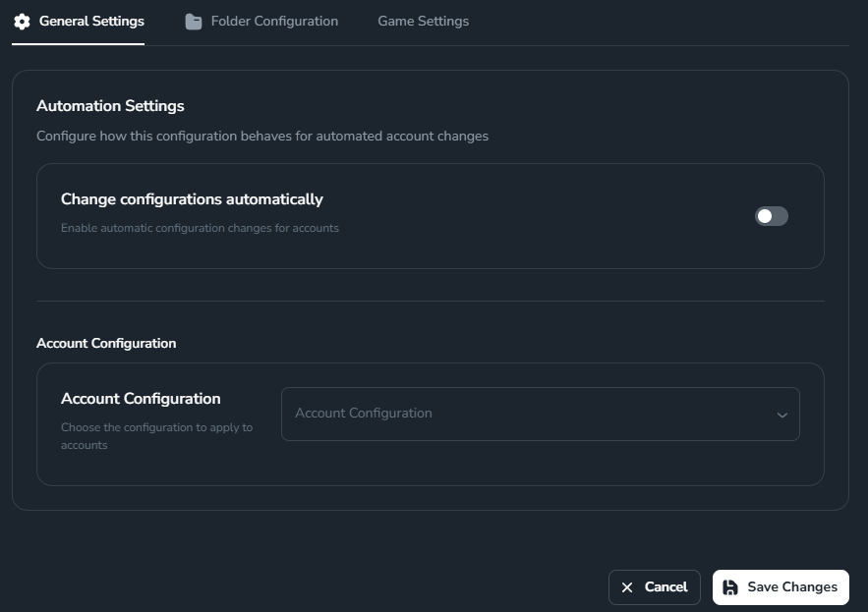
Task: Select the General Settings tab
Action: pos(79,20)
